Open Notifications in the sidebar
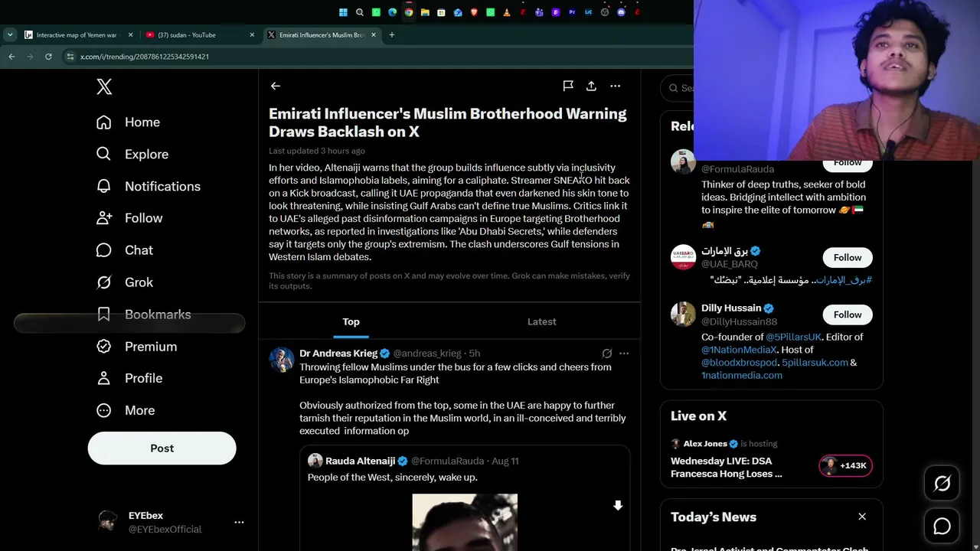Image resolution: width=980 pixels, height=551 pixels. point(148,187)
